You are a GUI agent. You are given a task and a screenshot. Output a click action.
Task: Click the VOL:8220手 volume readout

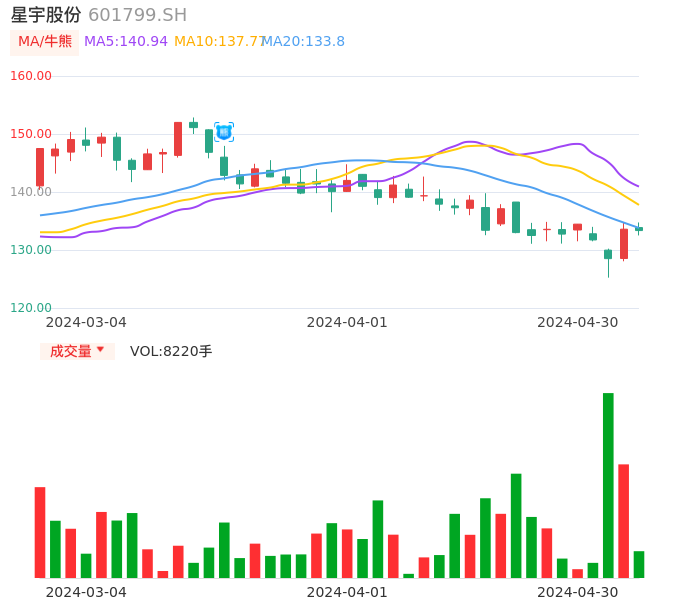pyautogui.click(x=171, y=351)
